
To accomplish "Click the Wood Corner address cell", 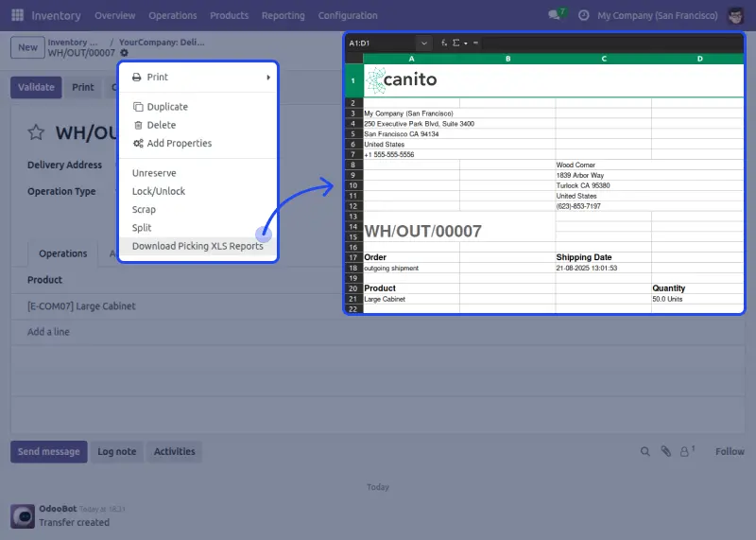I will (604, 165).
